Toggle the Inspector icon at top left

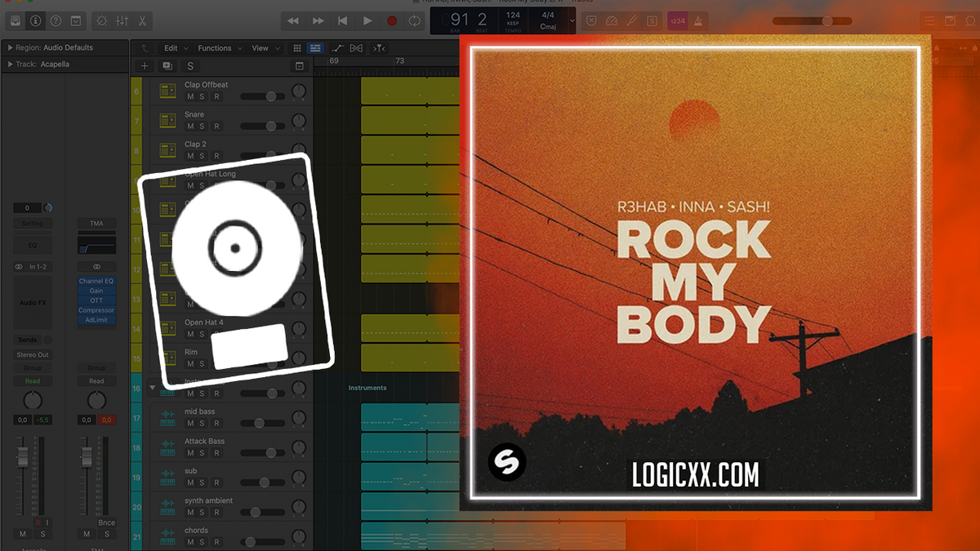coord(36,21)
